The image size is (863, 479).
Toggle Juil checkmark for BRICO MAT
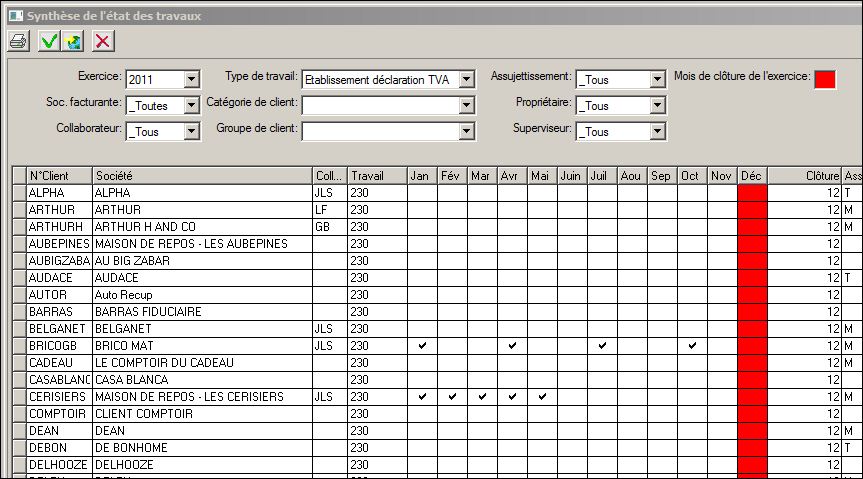(x=602, y=345)
